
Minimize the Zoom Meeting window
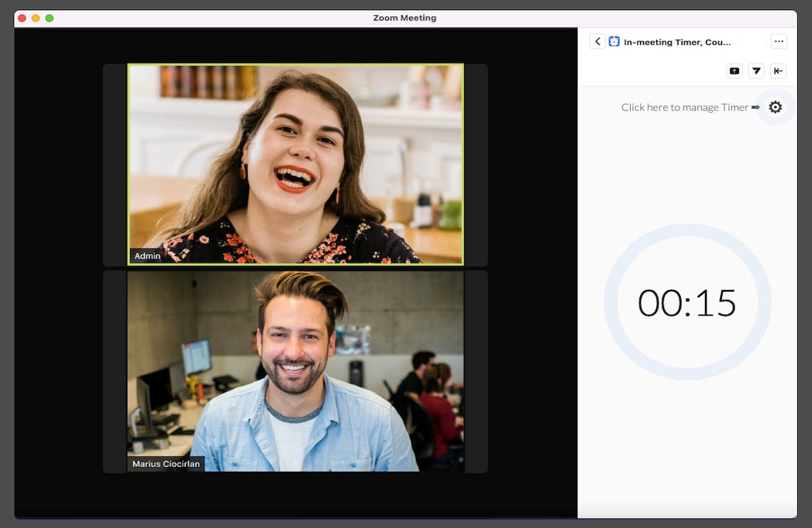36,18
